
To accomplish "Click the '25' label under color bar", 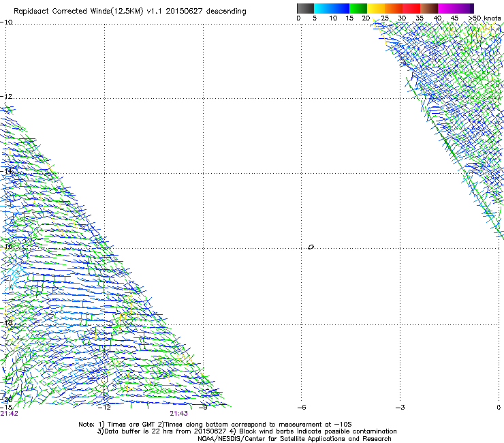I will tap(385, 18).
